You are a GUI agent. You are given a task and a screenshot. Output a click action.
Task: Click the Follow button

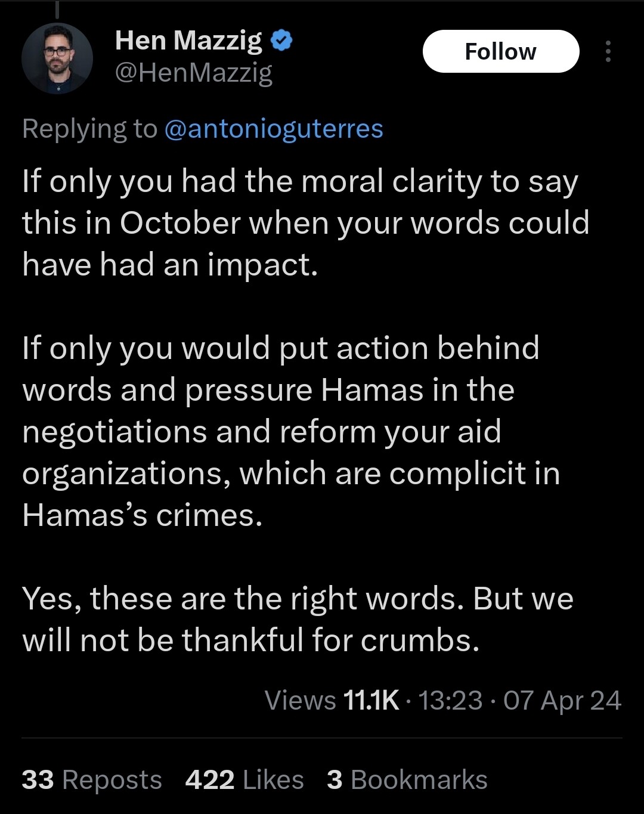point(500,51)
